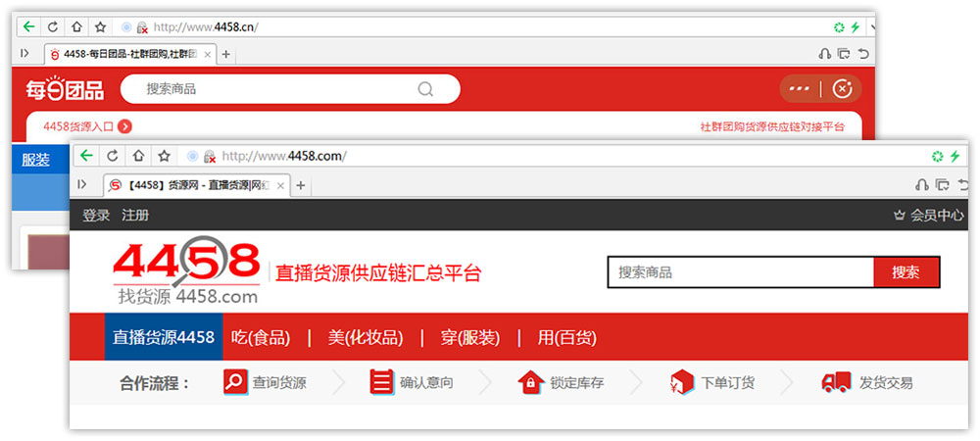Bookmark star in 4458.cn browser window

[100, 26]
